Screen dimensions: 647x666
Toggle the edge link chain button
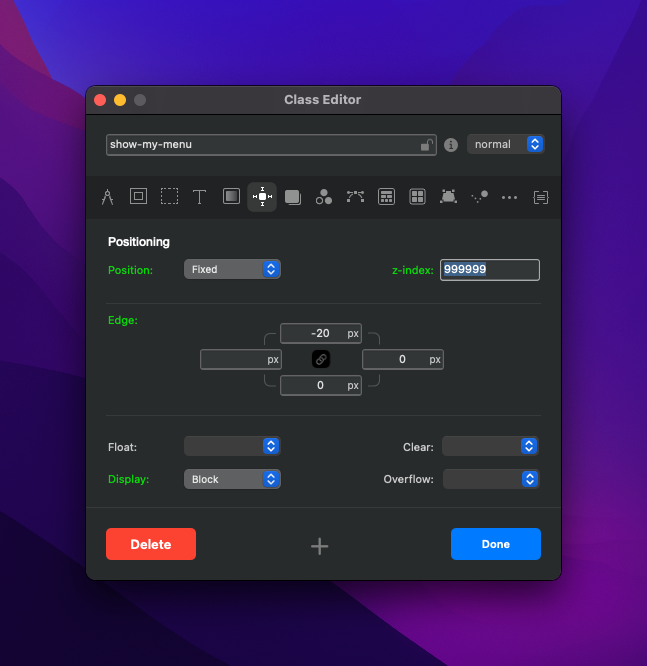pyautogui.click(x=321, y=359)
